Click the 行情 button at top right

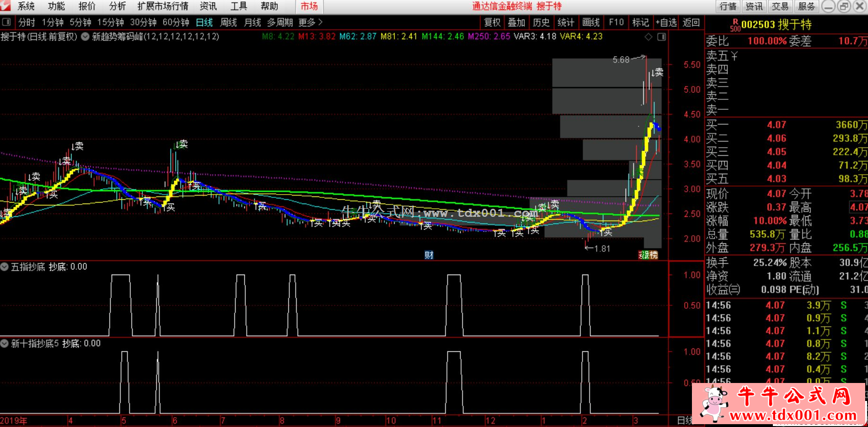[728, 6]
